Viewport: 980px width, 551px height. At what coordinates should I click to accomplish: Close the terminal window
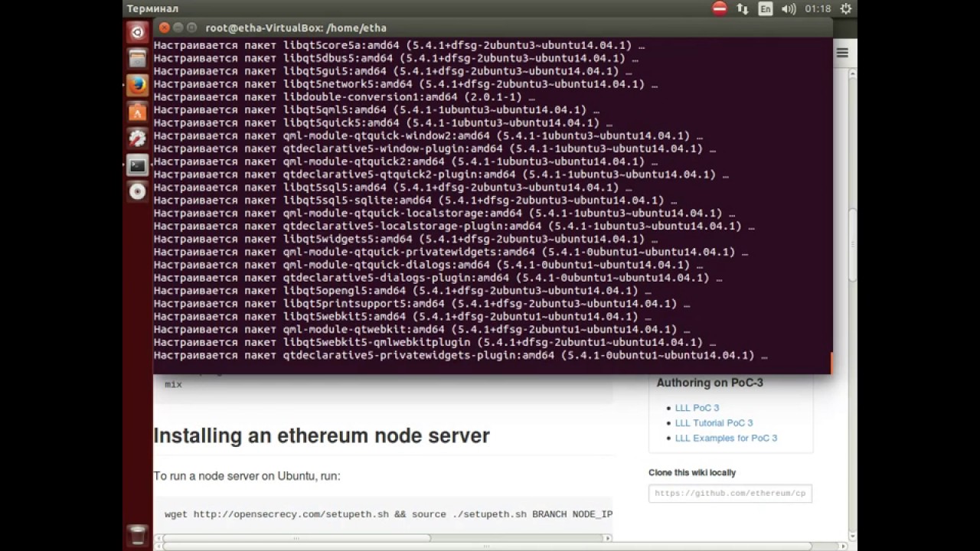(164, 28)
